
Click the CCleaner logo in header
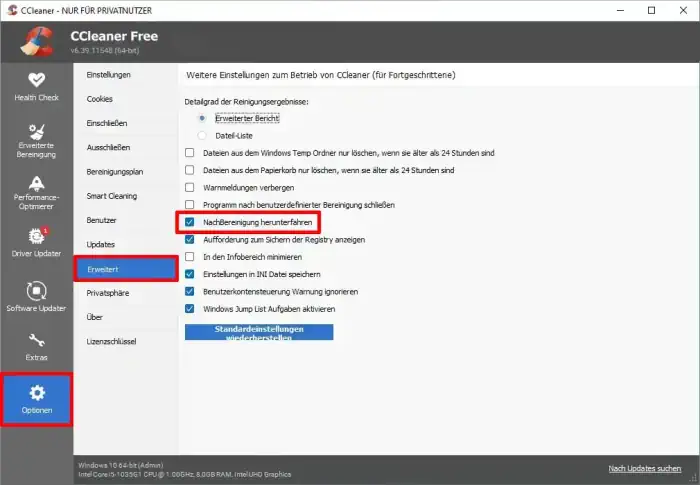coord(38,42)
